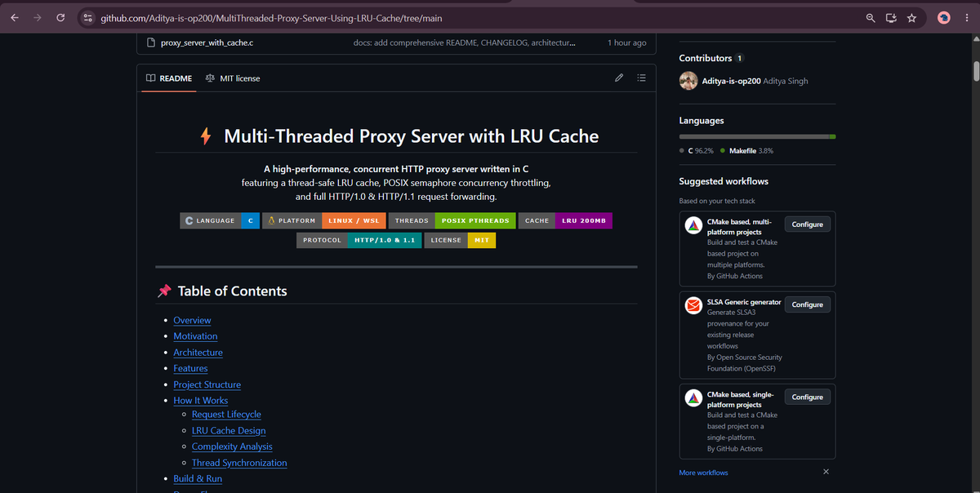Open the Overview link
The width and height of the screenshot is (980, 493).
tap(192, 321)
